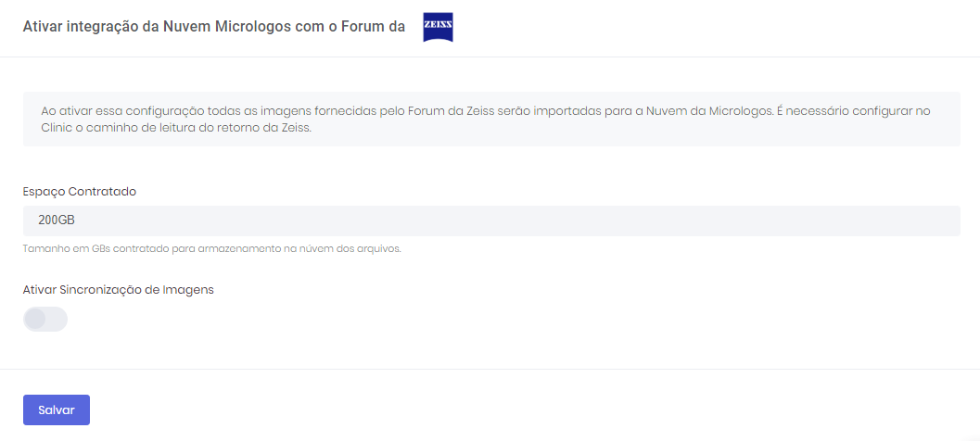This screenshot has width=980, height=441.
Task: Toggle the Ativar Sincronização de Imagens switch
Action: coord(45,320)
